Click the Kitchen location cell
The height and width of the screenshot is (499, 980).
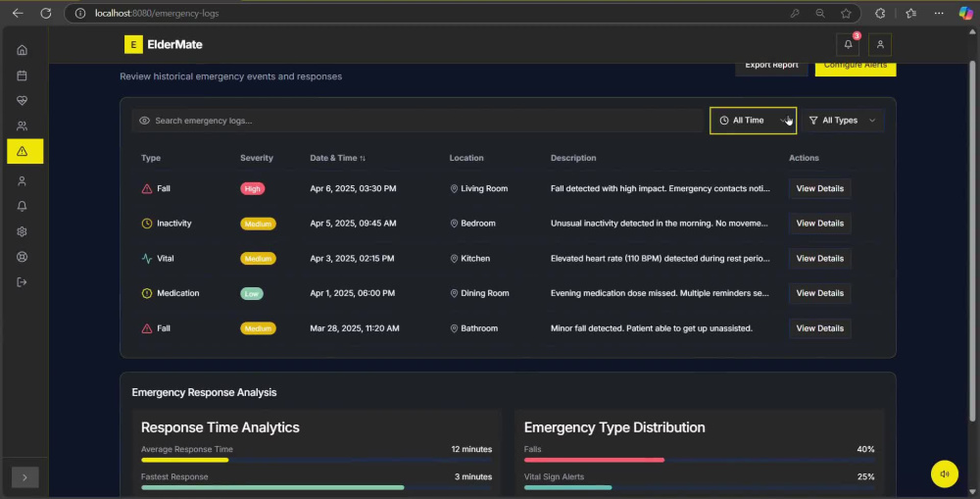point(470,258)
